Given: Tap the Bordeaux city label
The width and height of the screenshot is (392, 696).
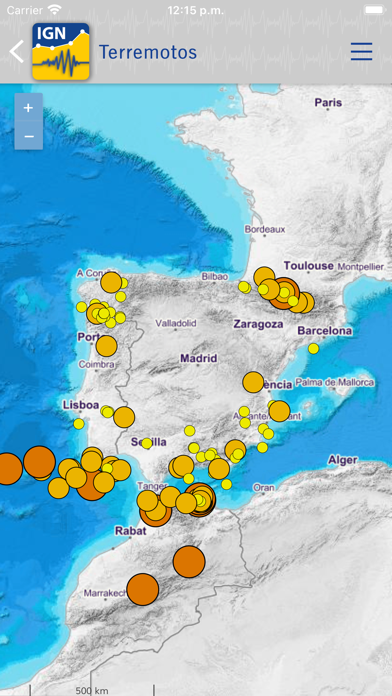Looking at the screenshot, I should pos(265,229).
